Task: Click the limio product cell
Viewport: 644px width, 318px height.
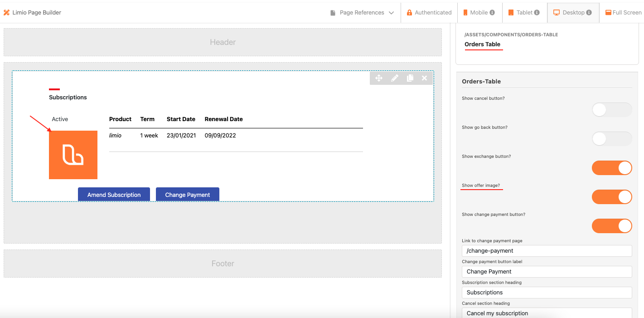Action: pos(115,135)
